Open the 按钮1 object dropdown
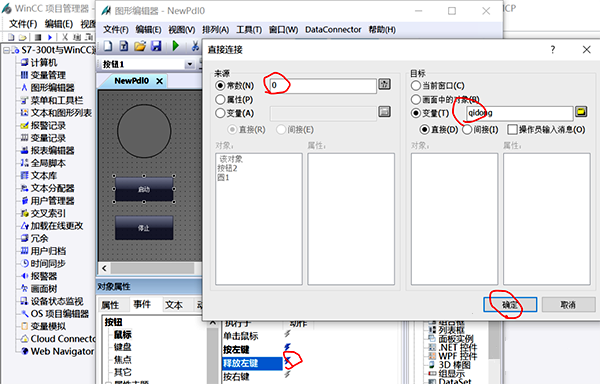 [x=189, y=64]
